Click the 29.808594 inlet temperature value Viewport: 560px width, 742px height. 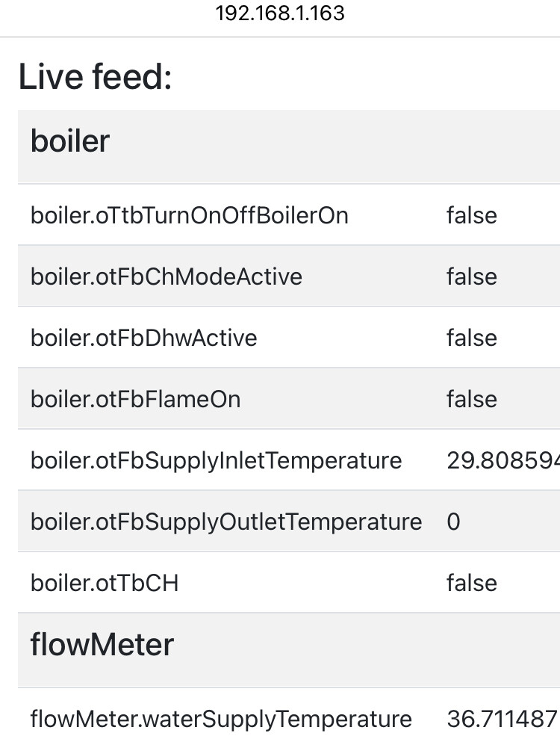pos(503,460)
